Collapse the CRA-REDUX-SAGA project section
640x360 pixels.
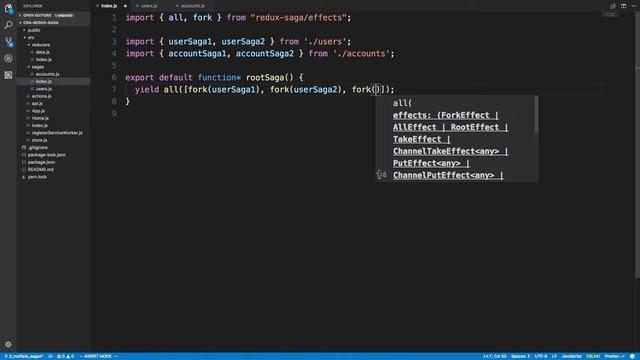click(x=53, y=23)
